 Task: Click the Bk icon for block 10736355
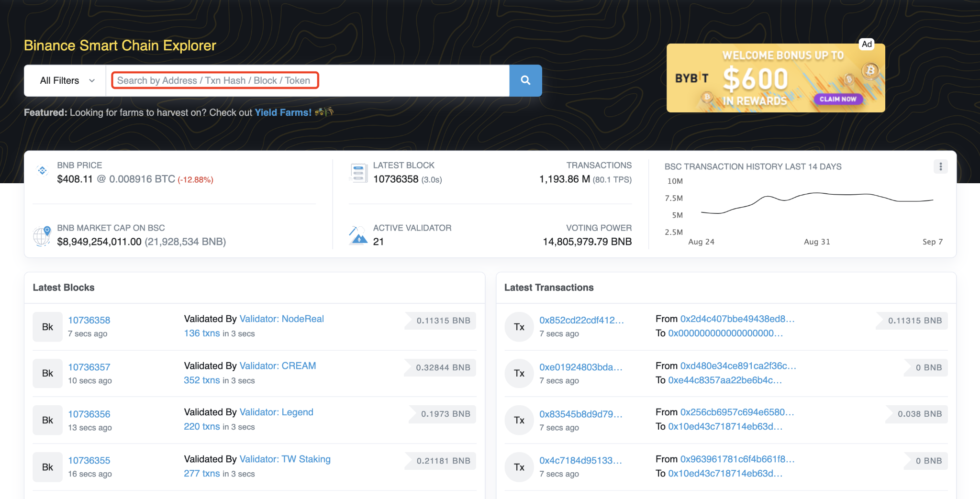(x=47, y=467)
